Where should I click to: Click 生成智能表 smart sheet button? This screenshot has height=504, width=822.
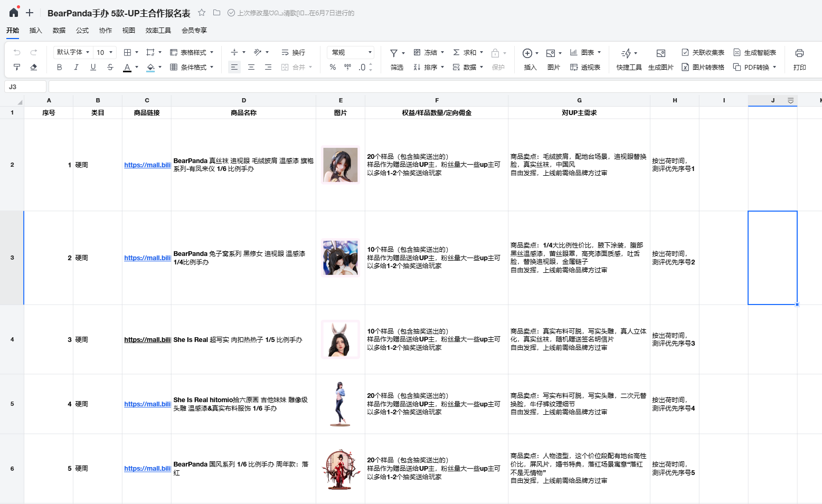tap(754, 52)
